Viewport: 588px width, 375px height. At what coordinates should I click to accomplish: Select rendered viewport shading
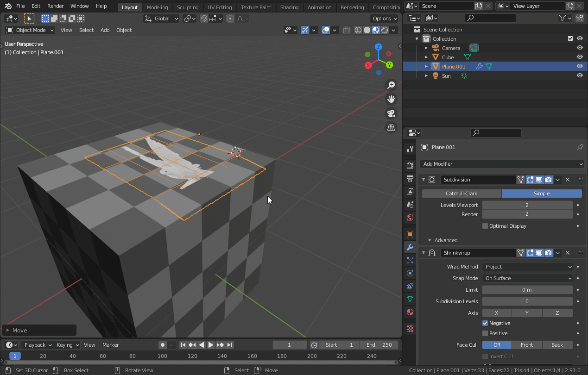385,30
